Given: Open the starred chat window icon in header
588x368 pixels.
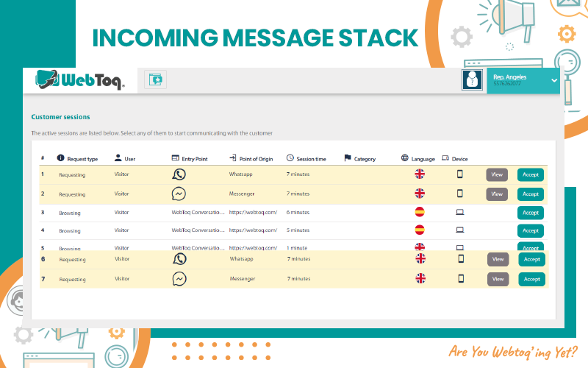Looking at the screenshot, I should point(155,79).
